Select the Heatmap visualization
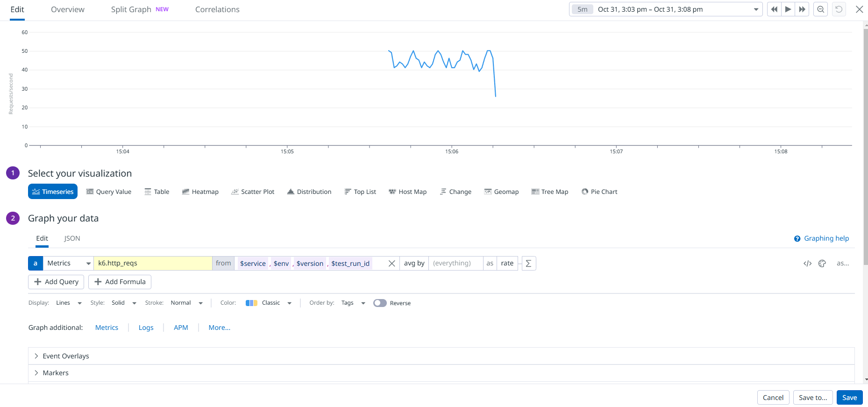The height and width of the screenshot is (407, 868). [200, 192]
